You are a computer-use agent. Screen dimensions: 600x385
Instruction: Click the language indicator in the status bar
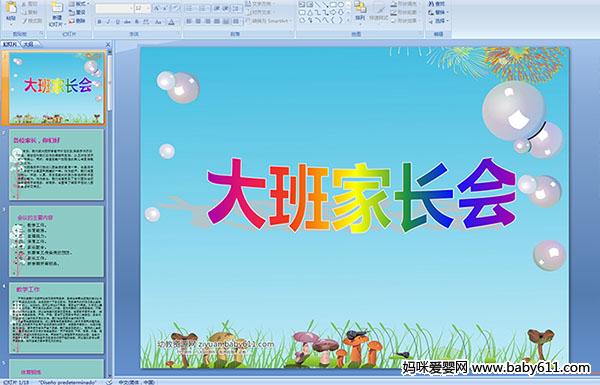[137, 382]
